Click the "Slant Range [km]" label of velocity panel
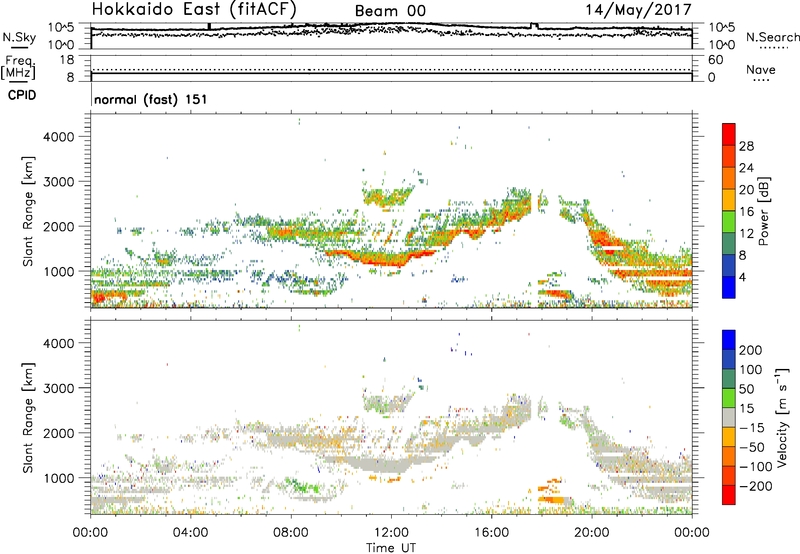 [x=28, y=417]
